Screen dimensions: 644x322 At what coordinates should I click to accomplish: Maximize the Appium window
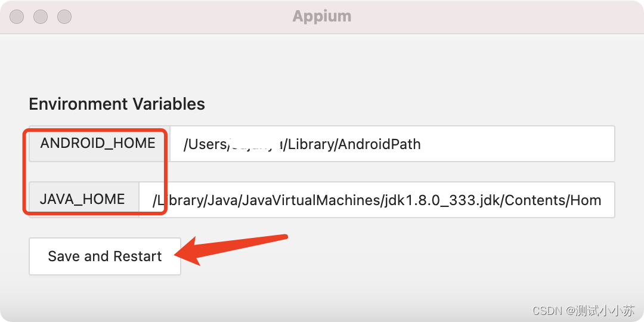(64, 17)
